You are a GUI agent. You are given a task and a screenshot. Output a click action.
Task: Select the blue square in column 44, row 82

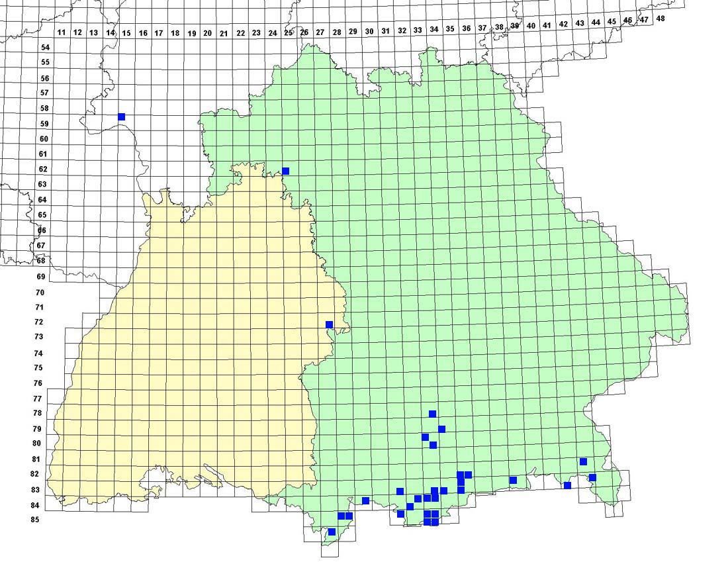592,477
